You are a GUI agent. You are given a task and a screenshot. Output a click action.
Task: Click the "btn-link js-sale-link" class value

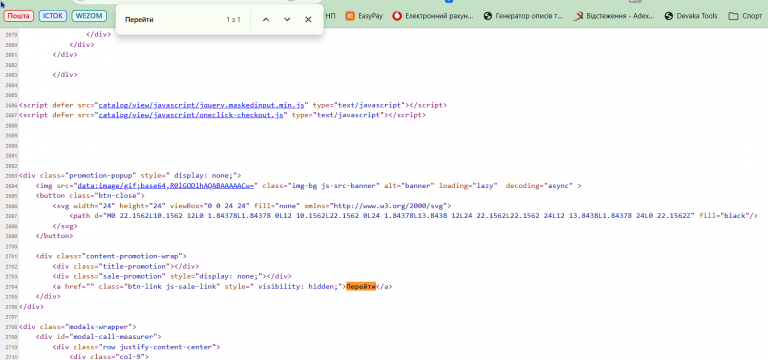[x=171, y=287]
